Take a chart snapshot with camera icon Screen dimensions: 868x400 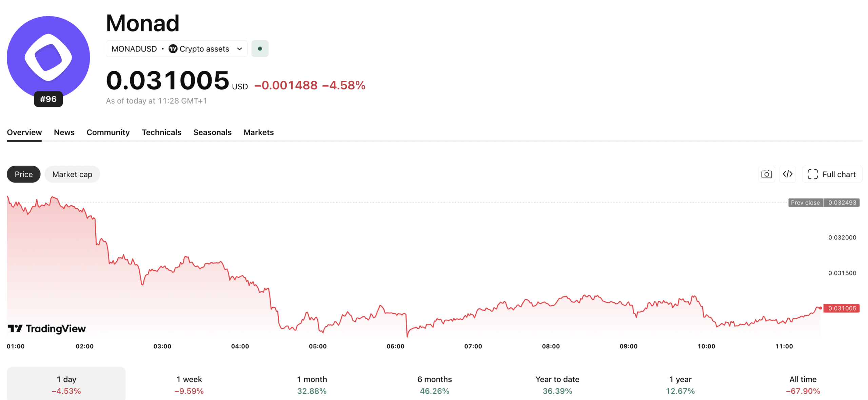(767, 174)
